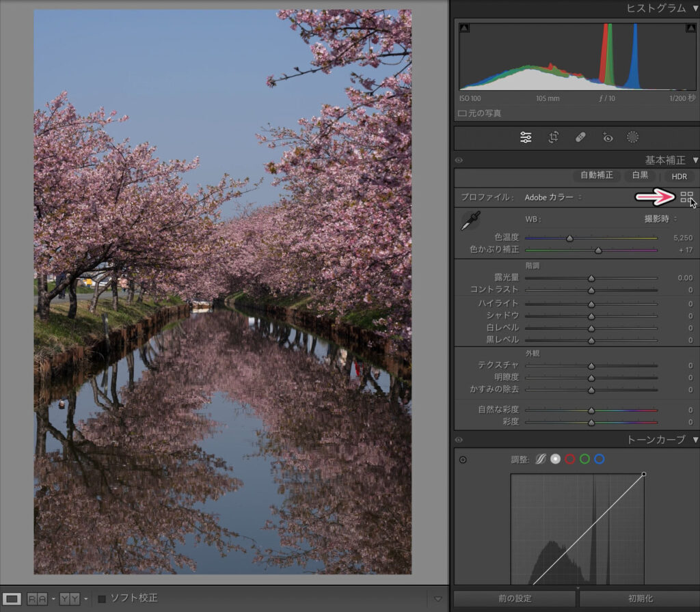This screenshot has width=700, height=612.
Task: Select the Crop overlay tool
Action: (x=554, y=137)
